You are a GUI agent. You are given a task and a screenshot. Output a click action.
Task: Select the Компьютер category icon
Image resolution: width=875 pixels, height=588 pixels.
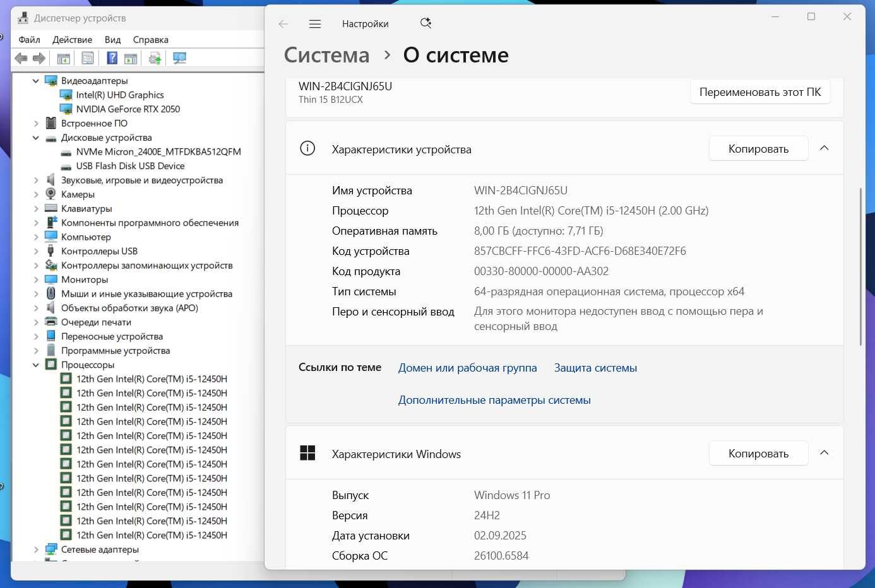pos(51,237)
